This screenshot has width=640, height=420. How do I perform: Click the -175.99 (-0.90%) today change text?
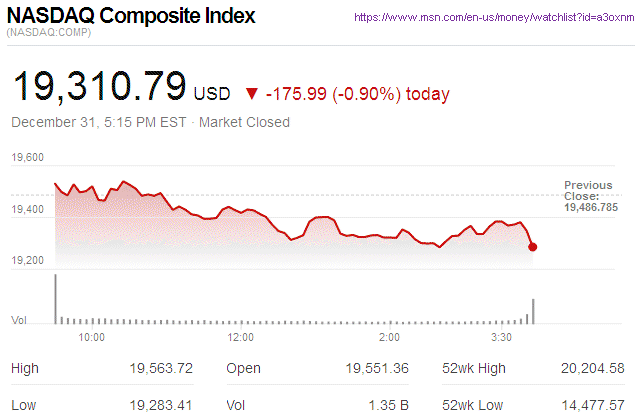(x=357, y=94)
